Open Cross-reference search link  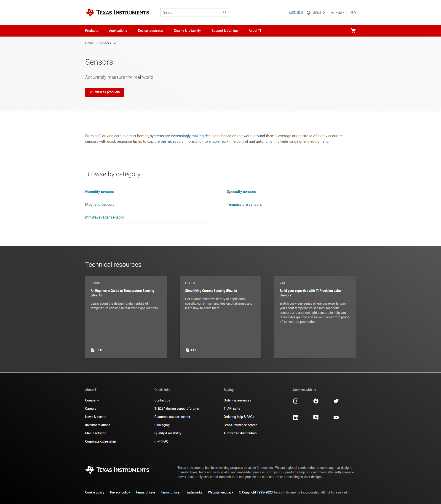(x=241, y=425)
